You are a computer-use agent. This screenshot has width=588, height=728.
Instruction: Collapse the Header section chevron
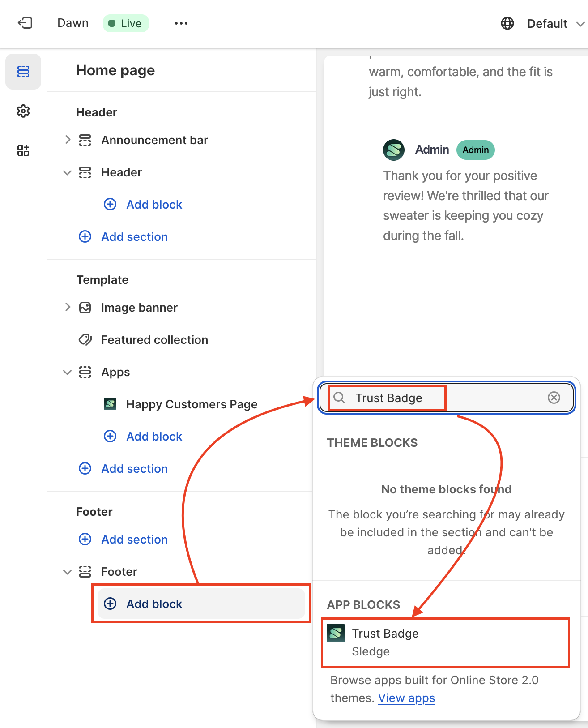(x=68, y=172)
